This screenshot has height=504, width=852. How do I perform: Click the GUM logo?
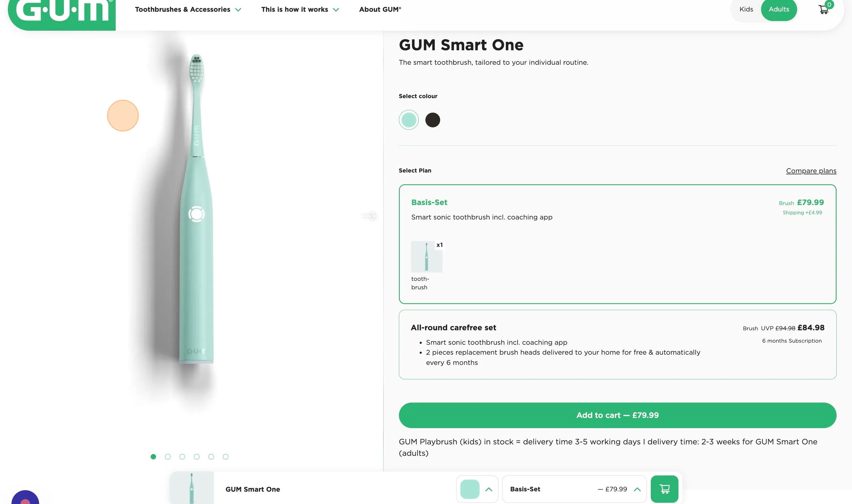[62, 12]
